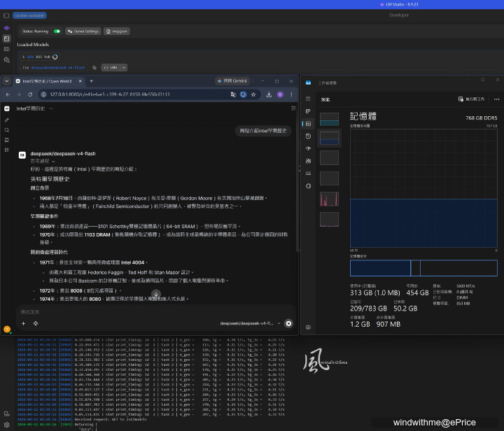Click the Gemini button in Chrome
The image size is (504, 431).
point(232,81)
